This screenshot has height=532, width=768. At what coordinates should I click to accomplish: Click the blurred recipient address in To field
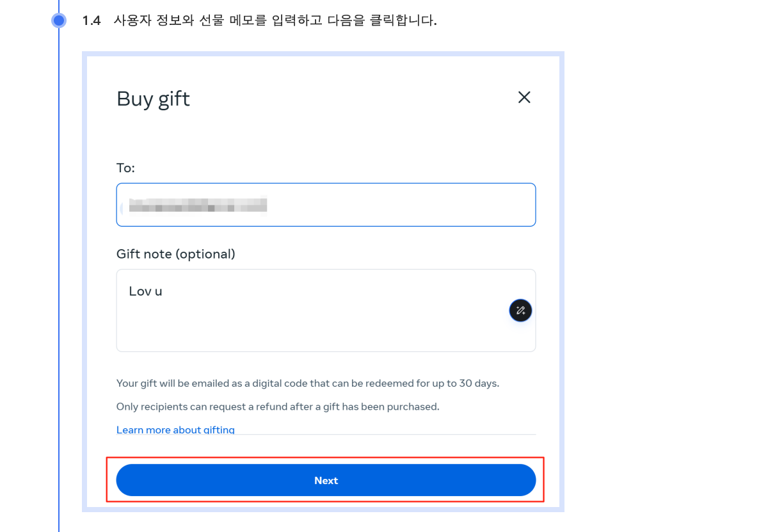197,205
